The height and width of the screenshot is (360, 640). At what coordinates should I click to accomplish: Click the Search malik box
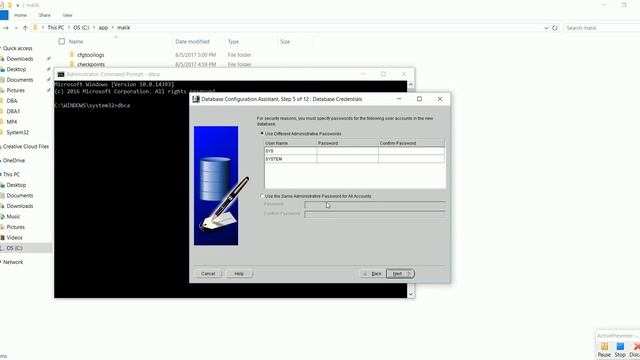click(x=602, y=28)
